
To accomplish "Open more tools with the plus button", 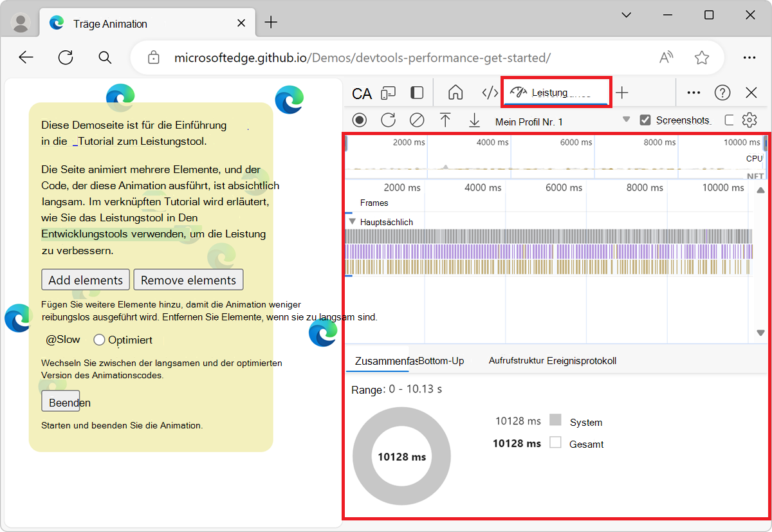I will [x=621, y=93].
